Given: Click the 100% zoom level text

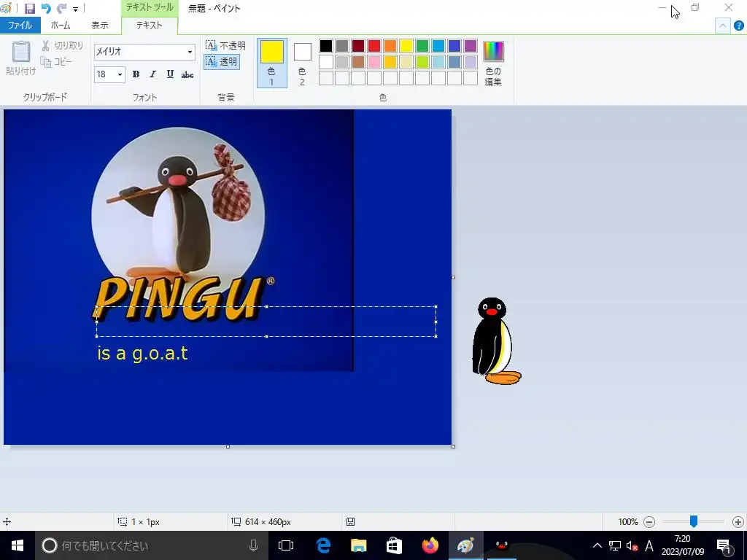Looking at the screenshot, I should tap(628, 522).
